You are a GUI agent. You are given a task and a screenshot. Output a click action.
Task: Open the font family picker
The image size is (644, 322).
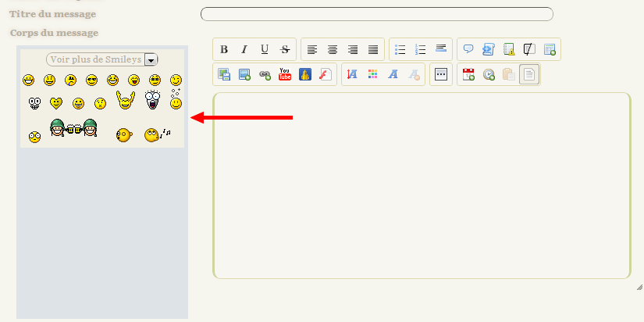(393, 74)
